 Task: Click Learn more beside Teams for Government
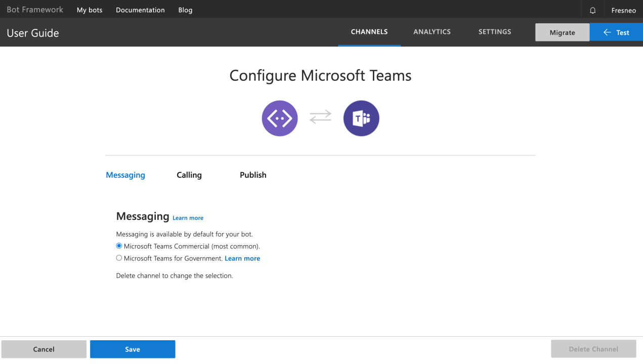[x=242, y=258]
